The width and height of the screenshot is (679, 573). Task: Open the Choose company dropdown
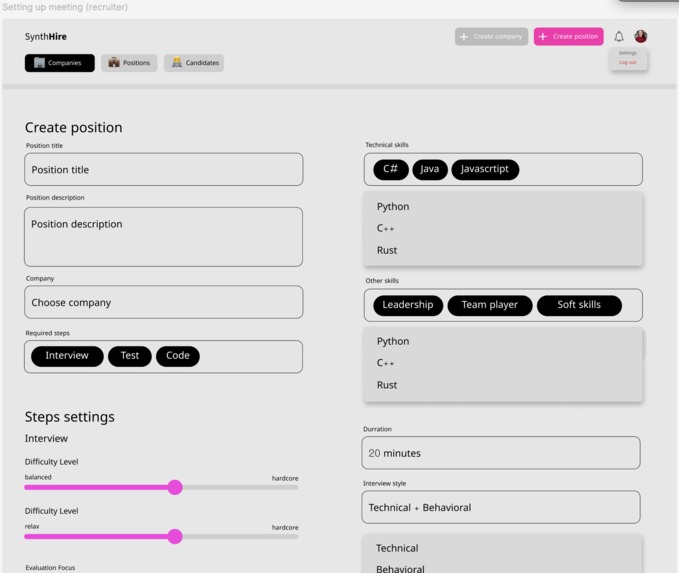[164, 302]
